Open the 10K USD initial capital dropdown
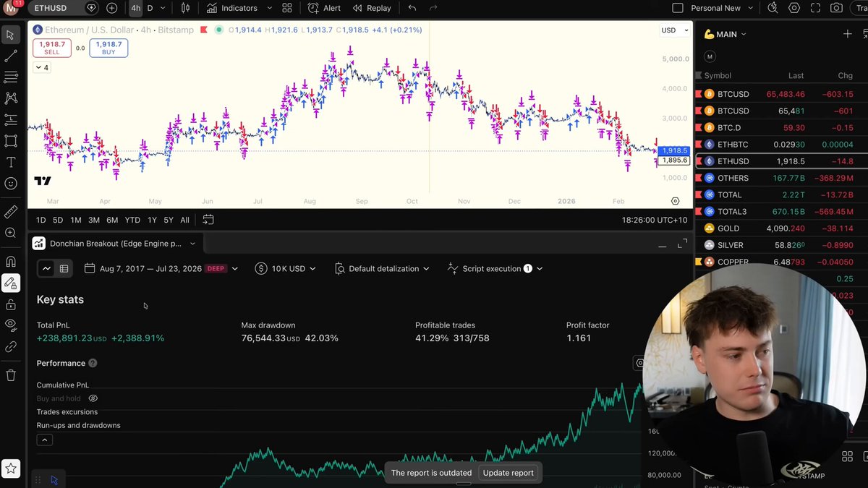 coord(286,268)
